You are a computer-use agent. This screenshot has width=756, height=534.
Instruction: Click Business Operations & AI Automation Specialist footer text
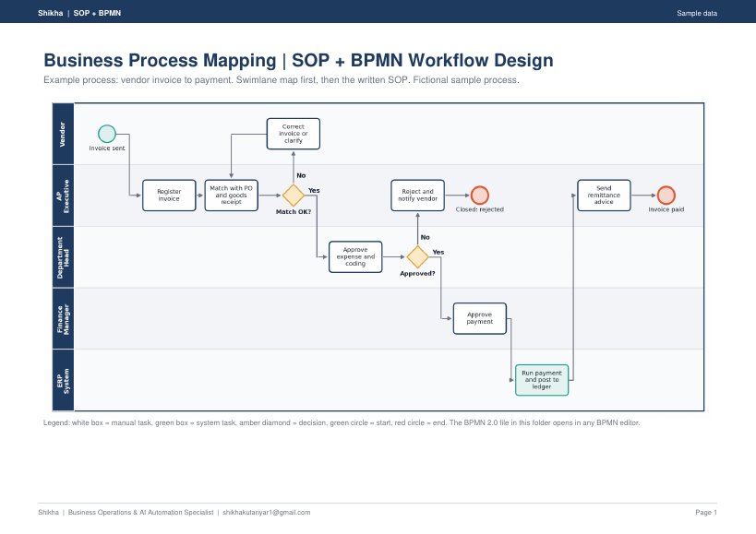click(x=141, y=513)
